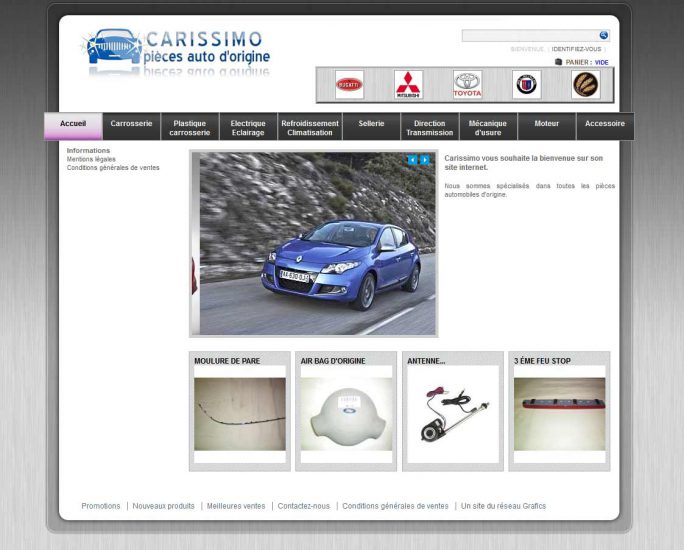
Task: Open the Refroidissement Climatisation menu
Action: click(x=310, y=128)
